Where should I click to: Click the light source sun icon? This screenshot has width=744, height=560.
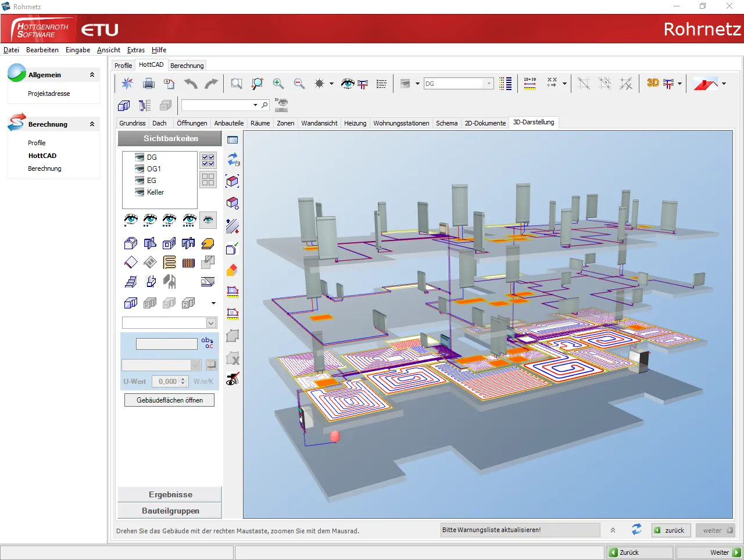click(x=319, y=84)
